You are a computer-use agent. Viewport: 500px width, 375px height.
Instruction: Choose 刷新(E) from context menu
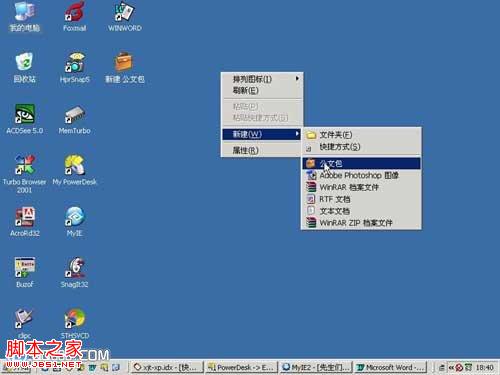pos(262,90)
